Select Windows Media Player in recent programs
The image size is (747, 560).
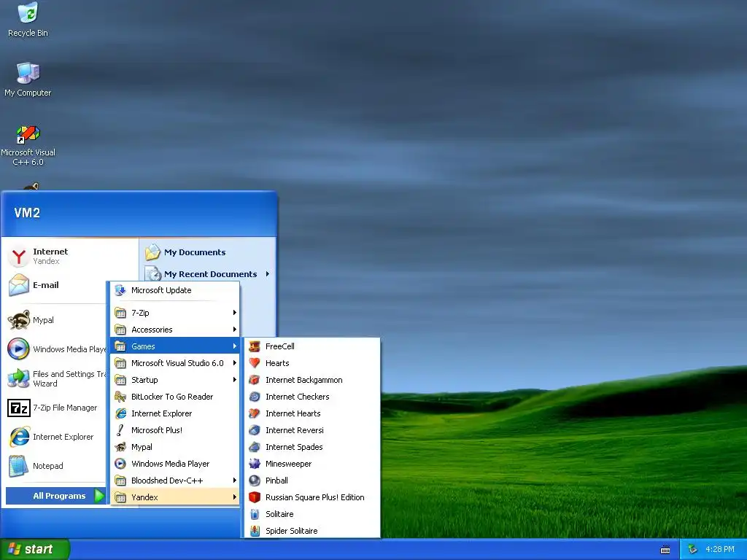[x=56, y=349]
